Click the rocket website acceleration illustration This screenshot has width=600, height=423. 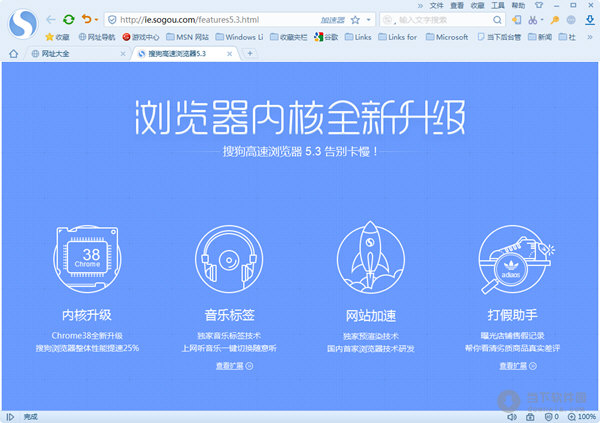pos(370,258)
